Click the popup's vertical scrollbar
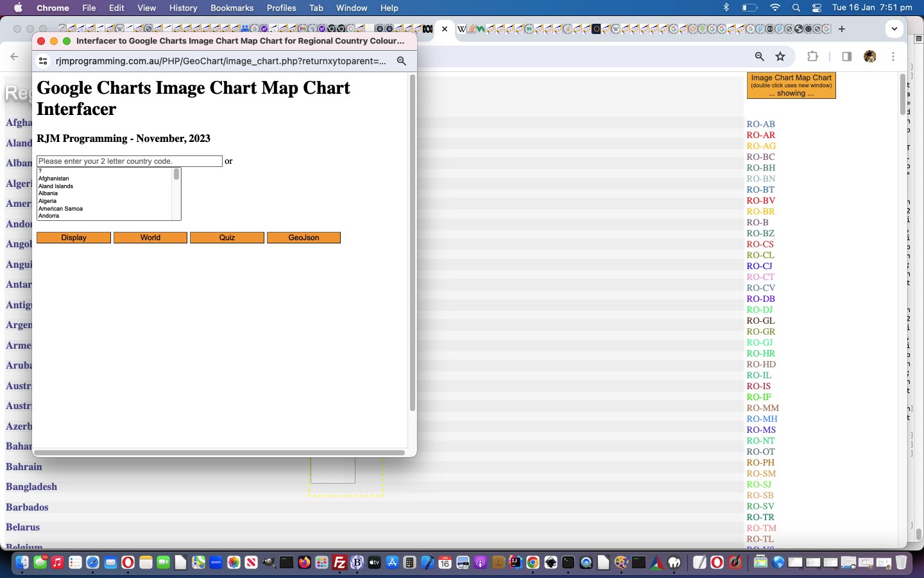This screenshot has width=924, height=578. click(412, 244)
